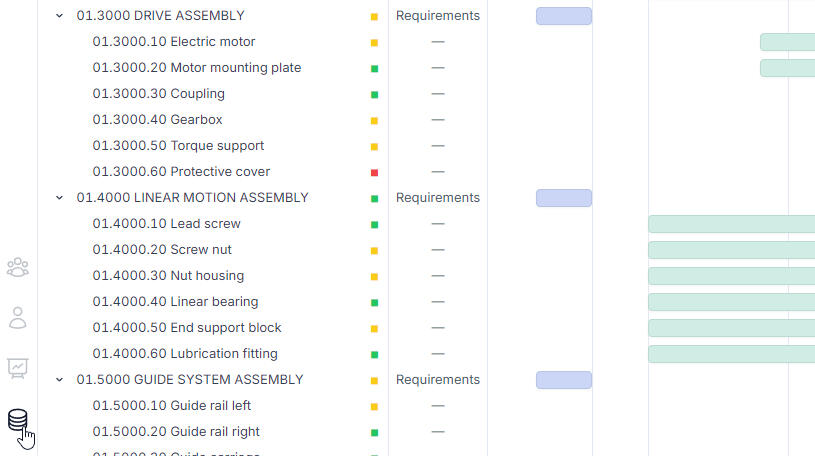
Task: Click the single user profile sidebar icon
Action: point(18,318)
